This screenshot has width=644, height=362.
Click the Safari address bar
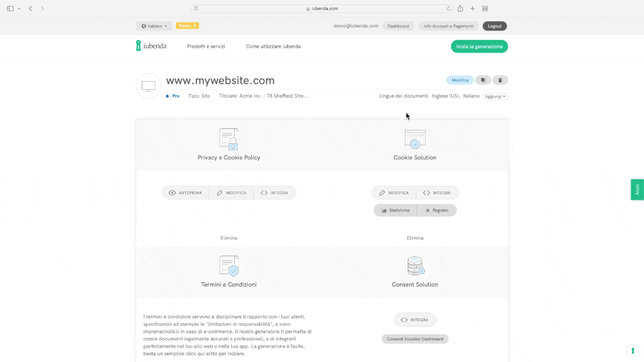[x=322, y=9]
